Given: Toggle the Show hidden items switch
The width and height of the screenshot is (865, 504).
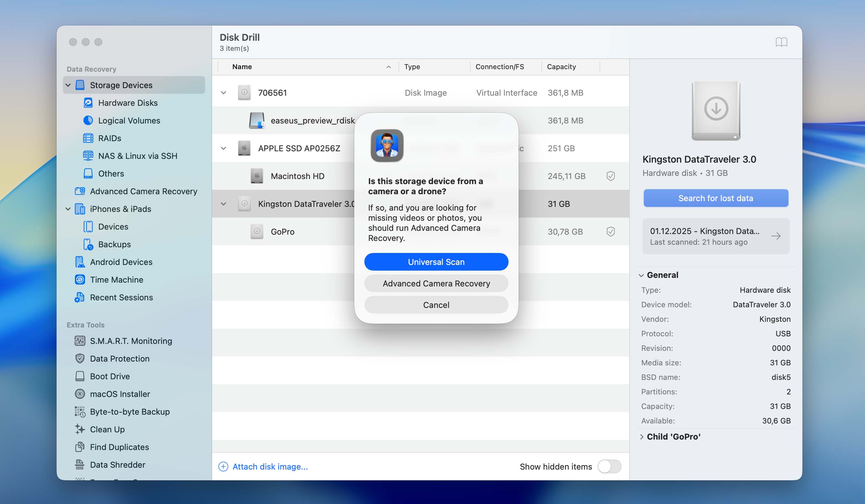Looking at the screenshot, I should pos(609,466).
